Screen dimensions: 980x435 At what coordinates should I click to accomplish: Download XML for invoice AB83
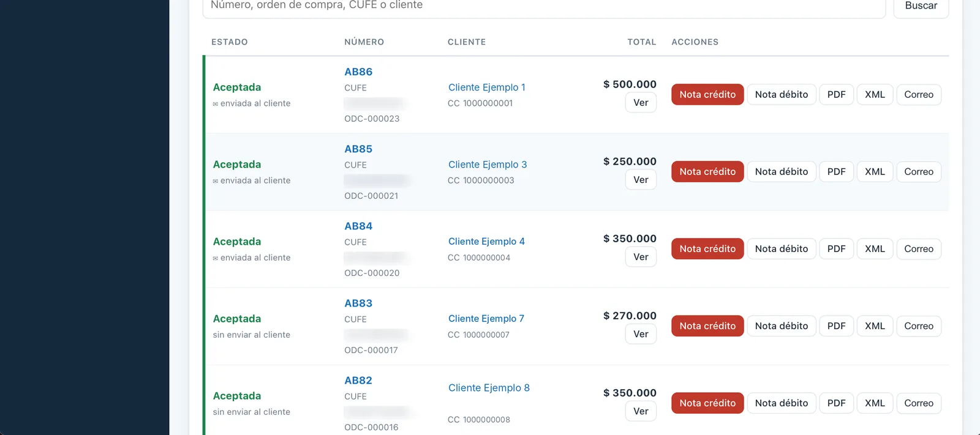coord(875,325)
